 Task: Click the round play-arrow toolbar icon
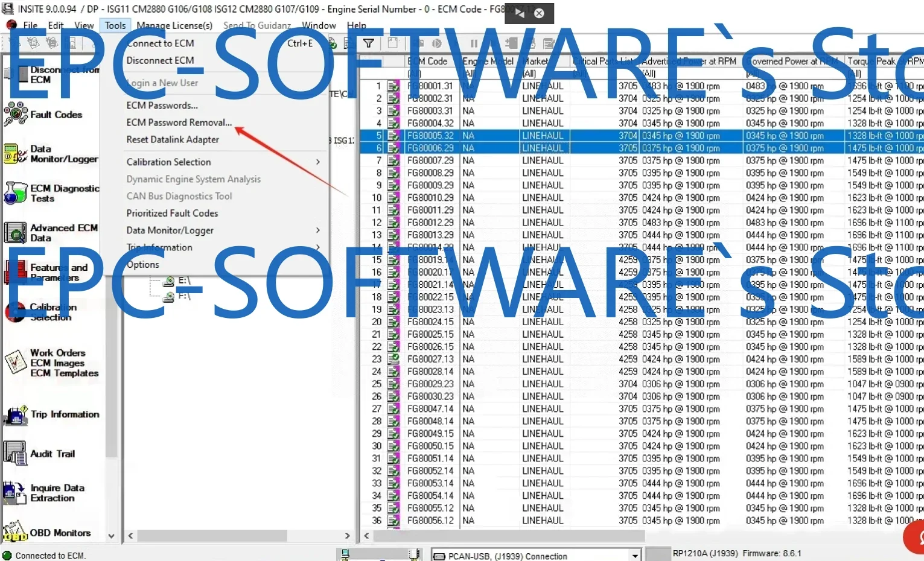[437, 43]
